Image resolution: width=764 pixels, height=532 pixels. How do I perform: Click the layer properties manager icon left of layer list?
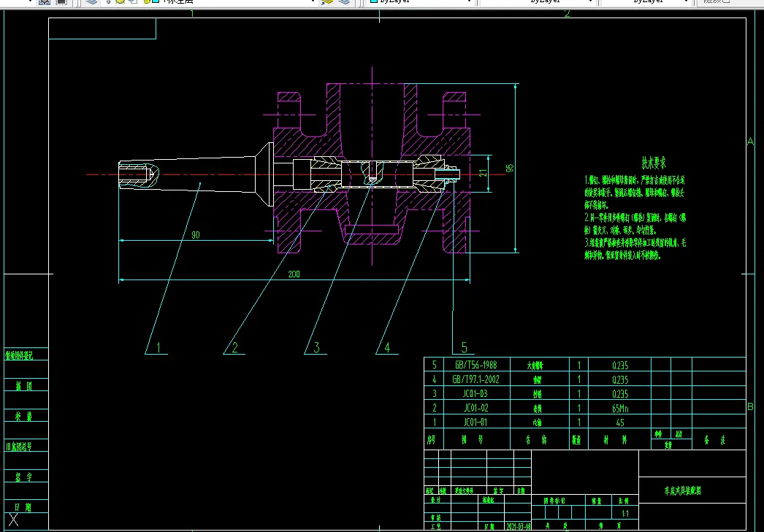(91, 2)
